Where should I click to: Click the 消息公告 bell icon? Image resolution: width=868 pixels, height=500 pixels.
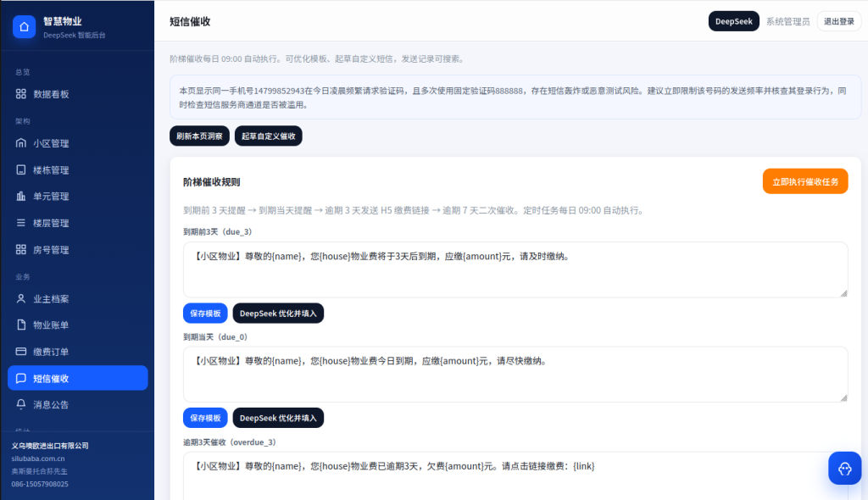(x=21, y=405)
